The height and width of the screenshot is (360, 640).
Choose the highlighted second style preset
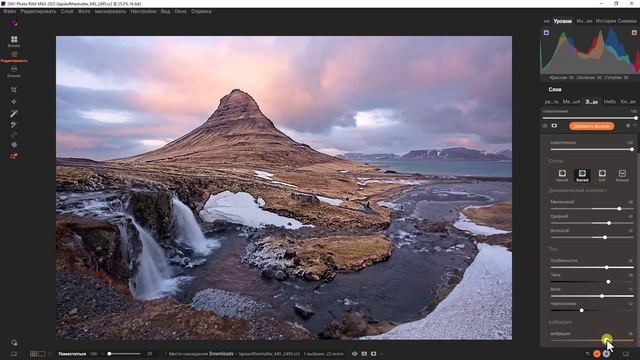click(582, 175)
